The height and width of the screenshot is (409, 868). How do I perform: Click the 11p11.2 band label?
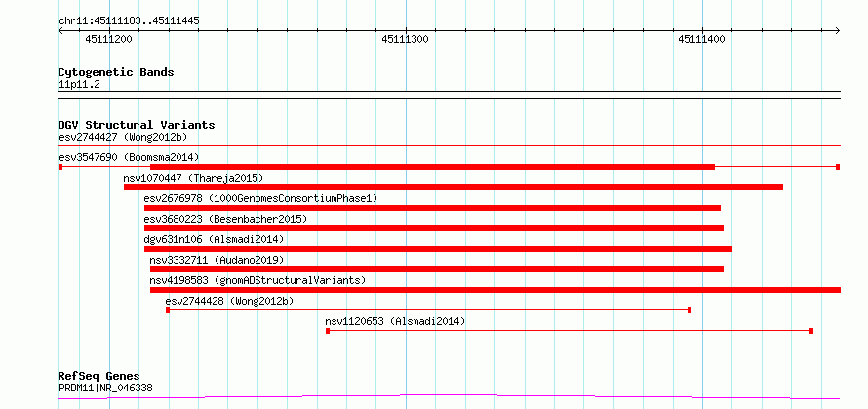point(79,85)
